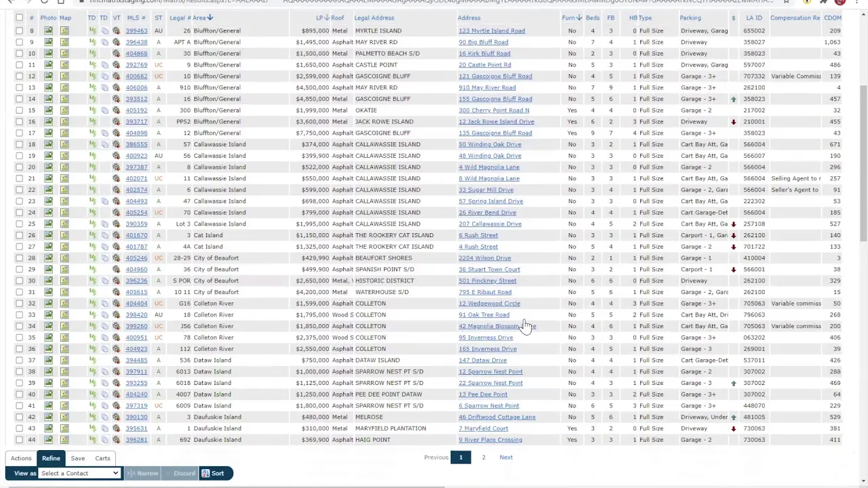Tick checkbox for row 30

[19, 281]
